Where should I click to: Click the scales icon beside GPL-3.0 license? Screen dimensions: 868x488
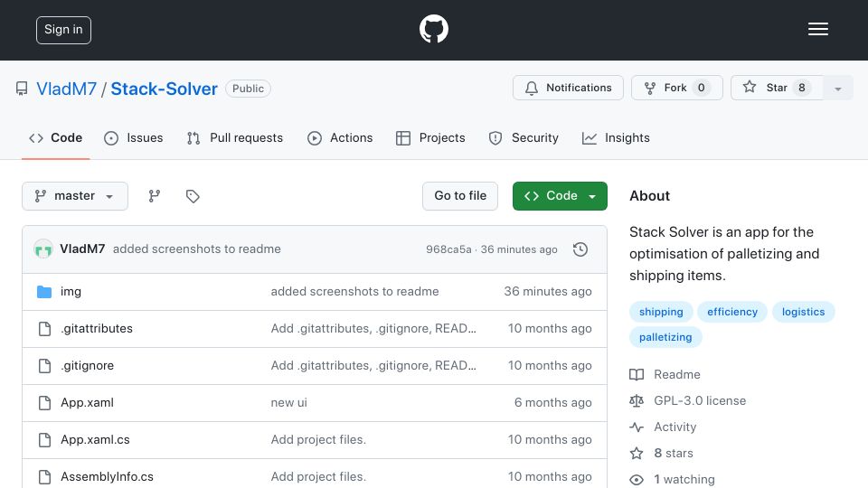(637, 400)
